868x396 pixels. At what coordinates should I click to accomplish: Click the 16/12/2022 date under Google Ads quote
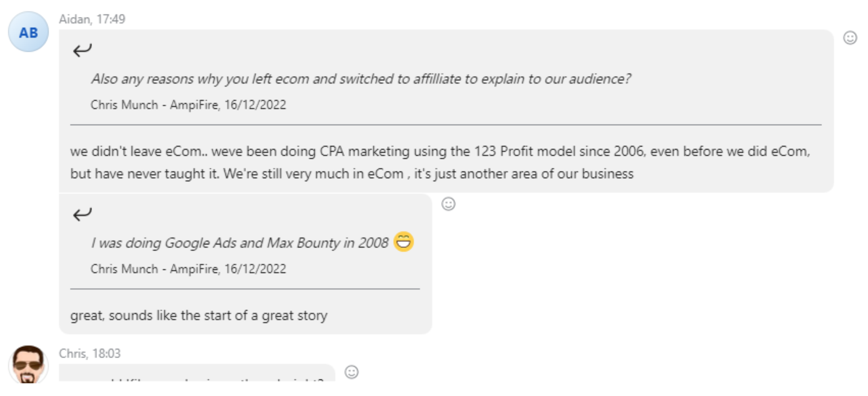[x=255, y=269]
